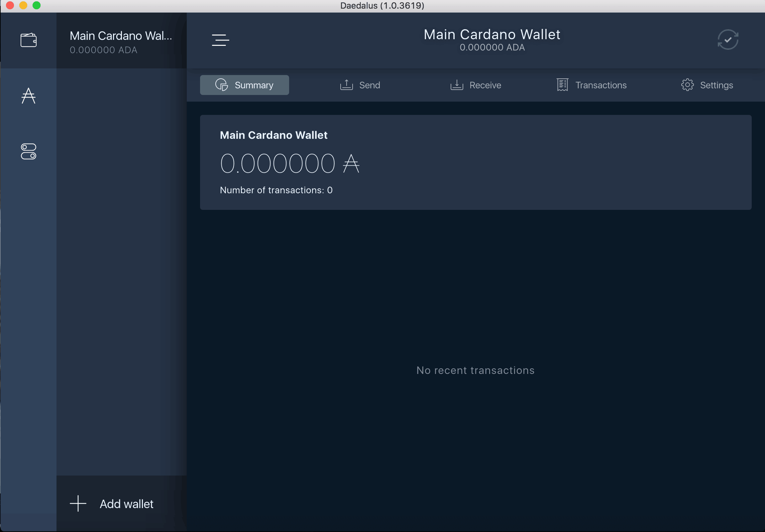Viewport: 765px width, 532px height.
Task: Click the Transactions list icon in nav
Action: (562, 85)
